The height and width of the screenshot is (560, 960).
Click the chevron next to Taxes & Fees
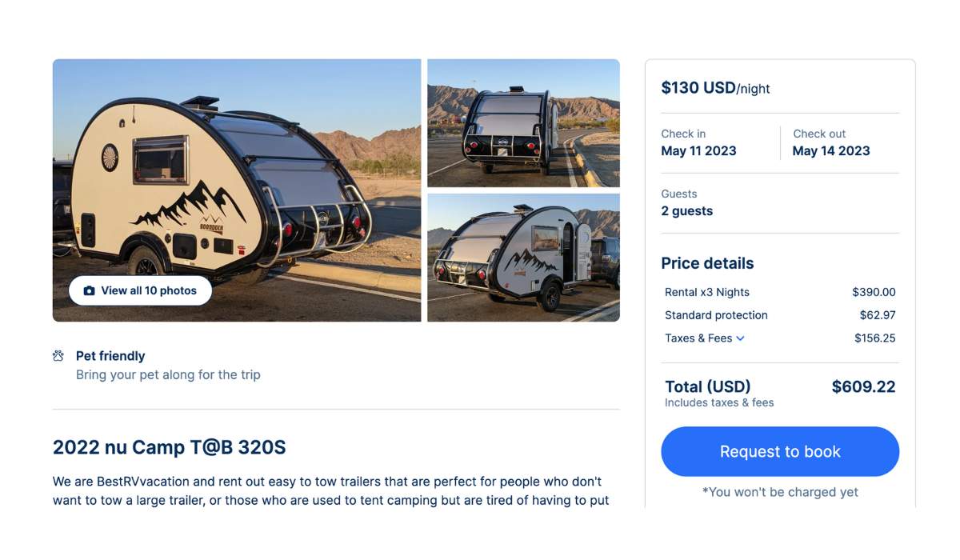(x=740, y=338)
